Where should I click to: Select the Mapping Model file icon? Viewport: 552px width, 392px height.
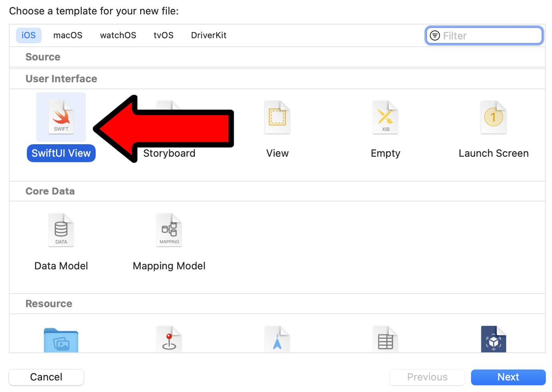tap(169, 230)
